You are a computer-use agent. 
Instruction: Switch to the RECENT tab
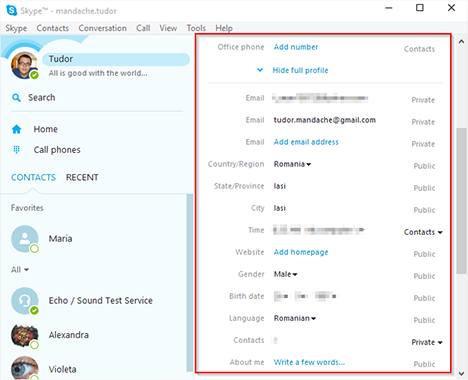(82, 177)
